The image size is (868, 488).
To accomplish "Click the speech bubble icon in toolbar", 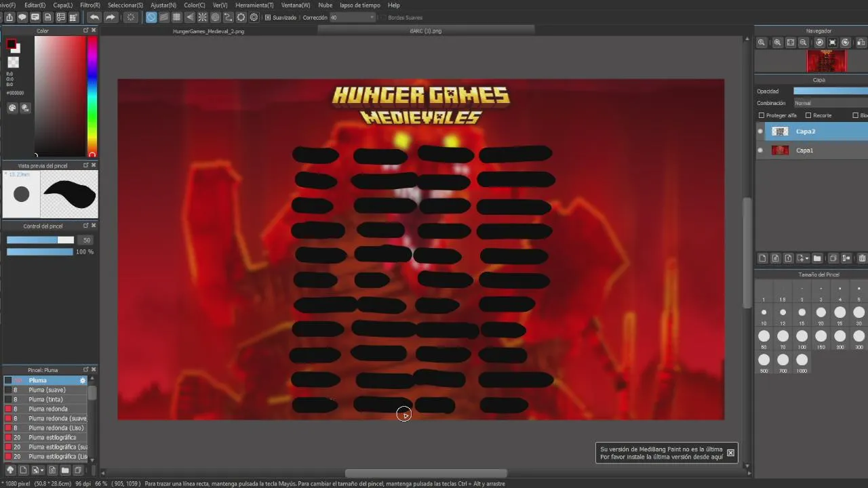I will pyautogui.click(x=22, y=17).
